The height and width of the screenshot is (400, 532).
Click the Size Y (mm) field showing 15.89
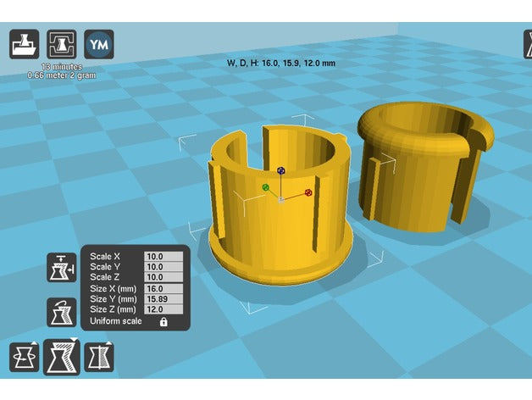163,299
